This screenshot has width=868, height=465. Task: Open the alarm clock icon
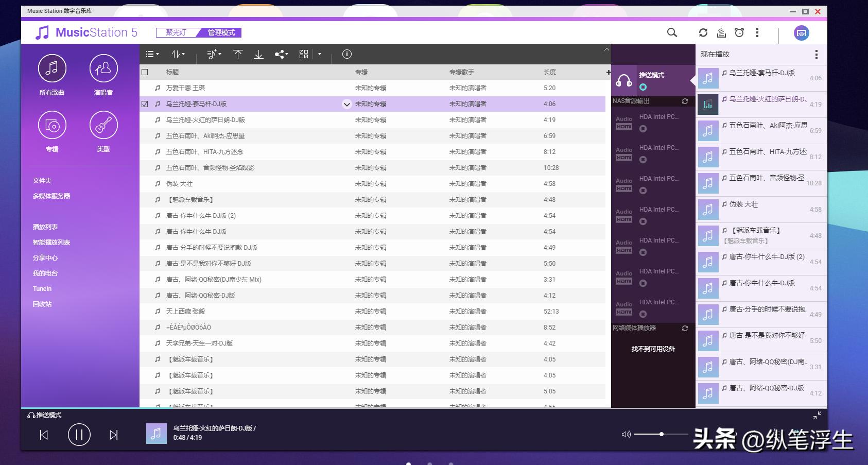tap(739, 32)
